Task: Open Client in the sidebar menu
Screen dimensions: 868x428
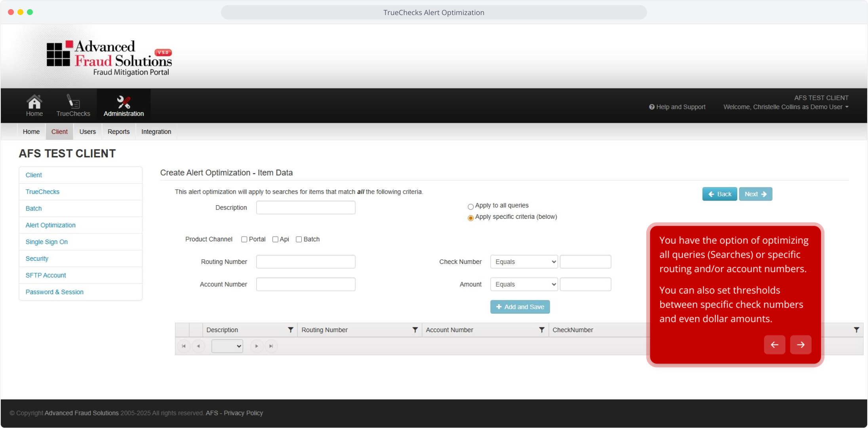Action: [81, 175]
